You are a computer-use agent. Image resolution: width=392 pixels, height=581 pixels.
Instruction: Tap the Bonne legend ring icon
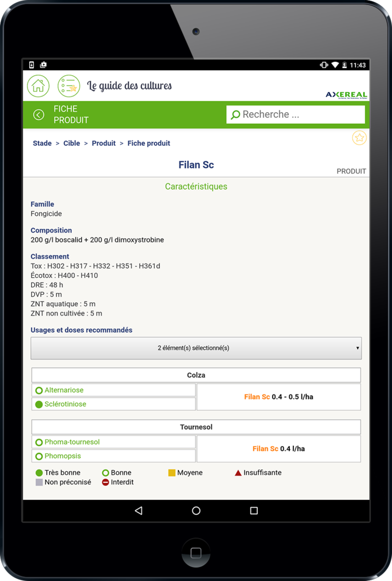[x=105, y=473]
